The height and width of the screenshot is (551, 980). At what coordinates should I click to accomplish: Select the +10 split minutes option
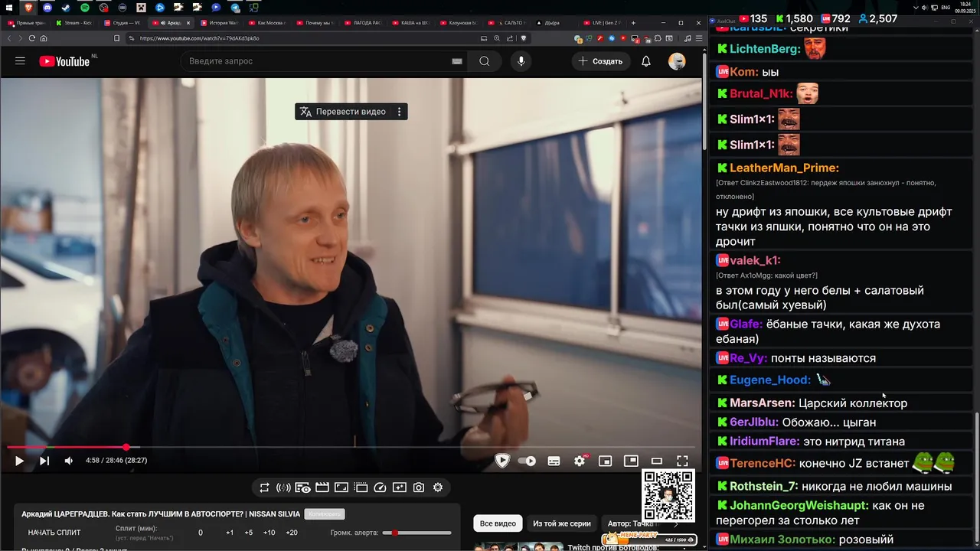(269, 533)
